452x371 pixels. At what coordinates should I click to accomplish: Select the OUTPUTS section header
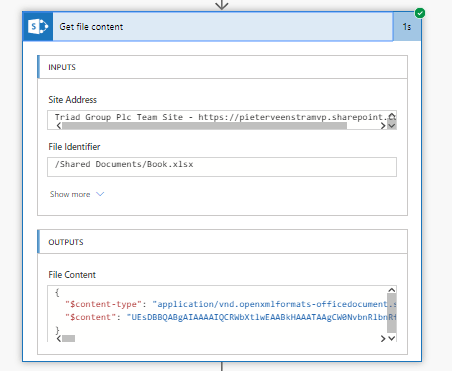(222, 242)
